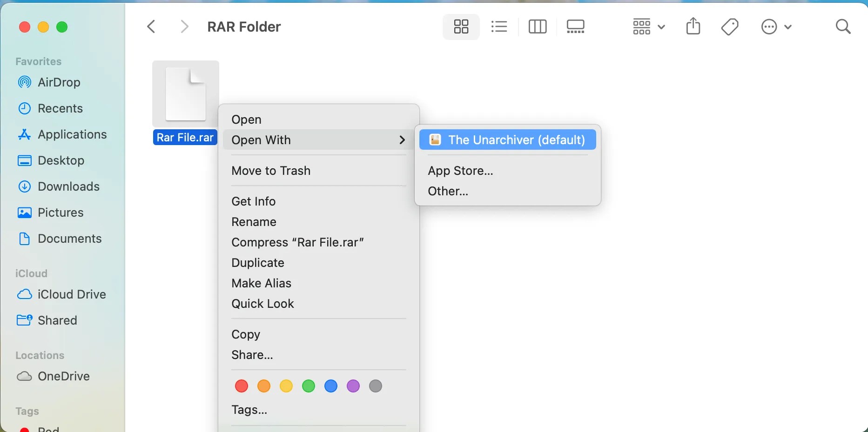Screen dimensions: 868x432
Task: Open App Store... from the submenu
Action: click(461, 171)
